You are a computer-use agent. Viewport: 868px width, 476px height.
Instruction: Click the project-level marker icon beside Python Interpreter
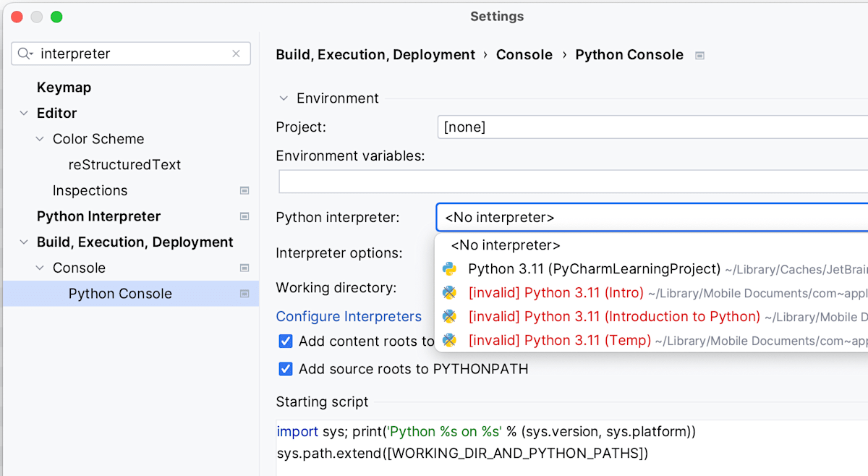(244, 216)
